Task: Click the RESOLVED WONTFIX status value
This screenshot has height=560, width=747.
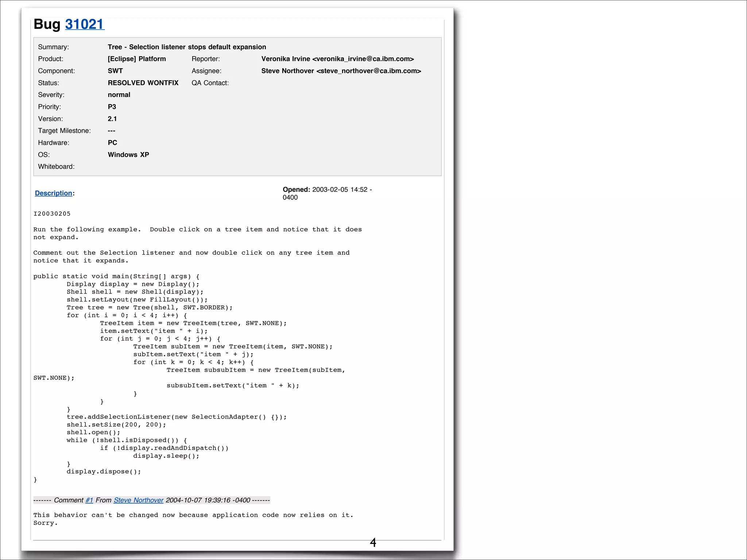Action: pyautogui.click(x=143, y=83)
